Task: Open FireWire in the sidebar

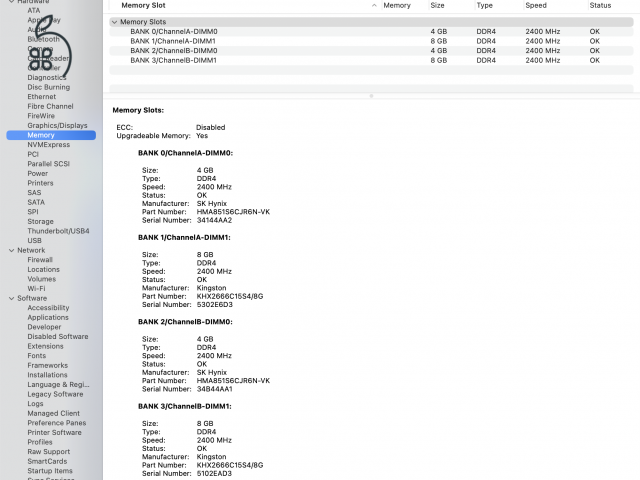Action: pos(41,116)
